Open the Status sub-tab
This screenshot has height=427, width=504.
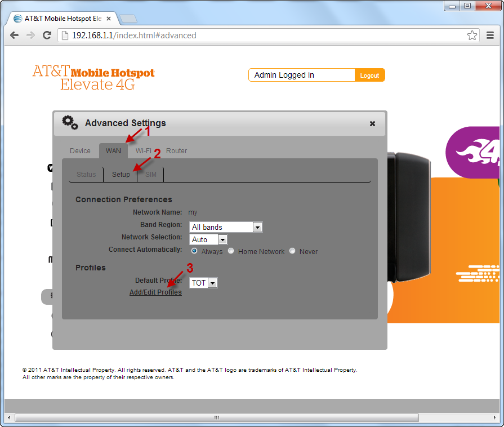[86, 174]
